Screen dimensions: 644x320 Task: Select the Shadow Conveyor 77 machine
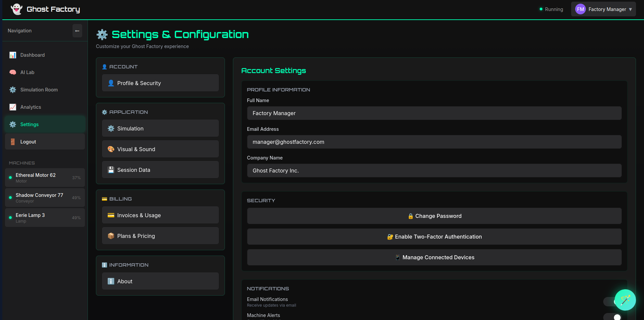[45, 198]
